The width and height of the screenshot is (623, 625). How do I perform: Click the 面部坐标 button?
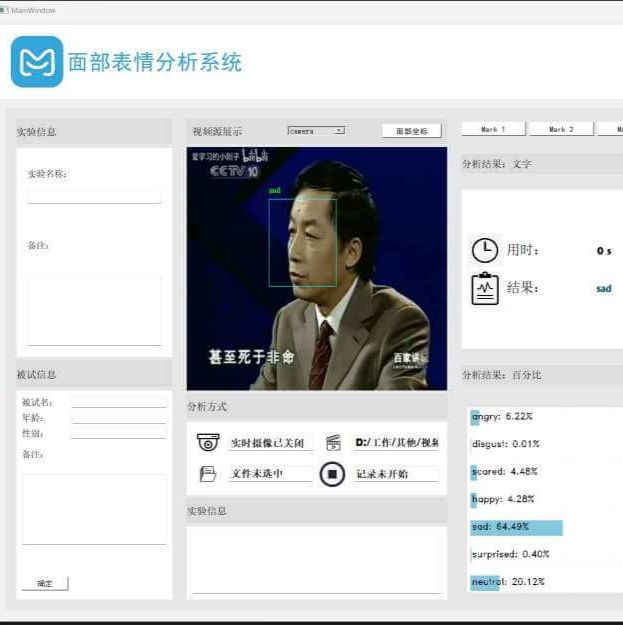[412, 131]
